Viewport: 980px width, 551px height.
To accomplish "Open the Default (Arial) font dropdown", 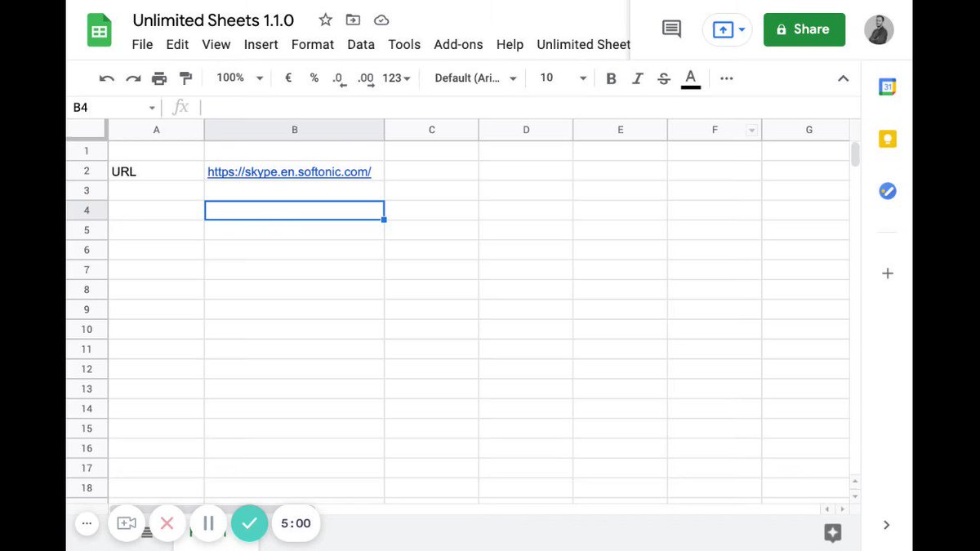I will (476, 78).
